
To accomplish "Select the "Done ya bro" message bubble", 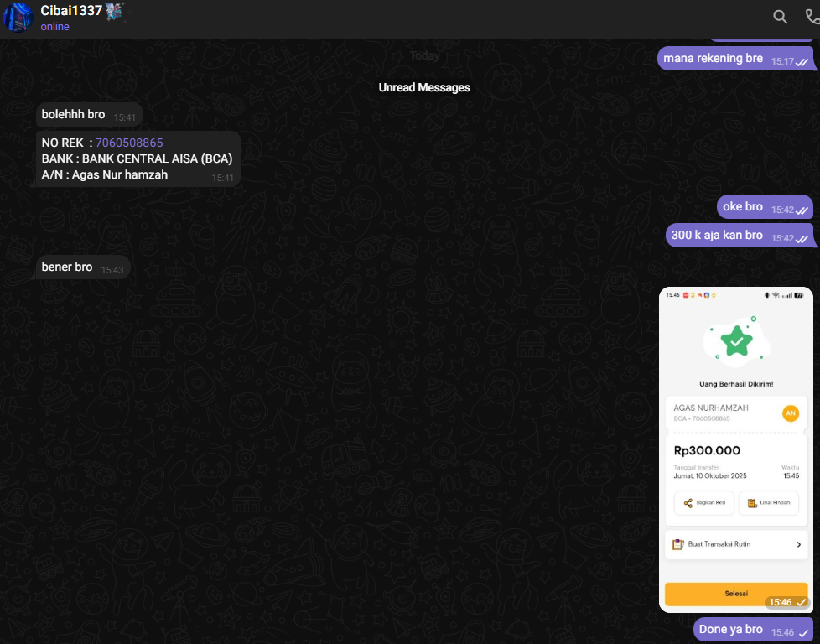I will [731, 630].
